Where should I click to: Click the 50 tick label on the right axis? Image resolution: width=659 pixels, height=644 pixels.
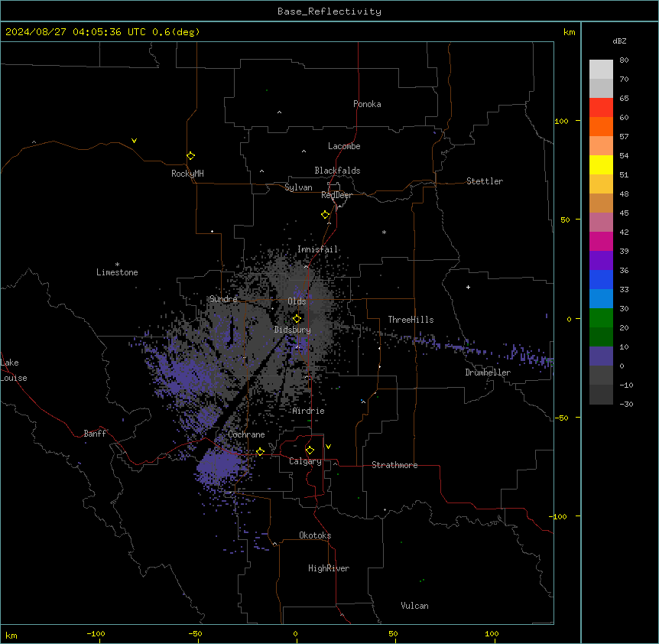[565, 220]
